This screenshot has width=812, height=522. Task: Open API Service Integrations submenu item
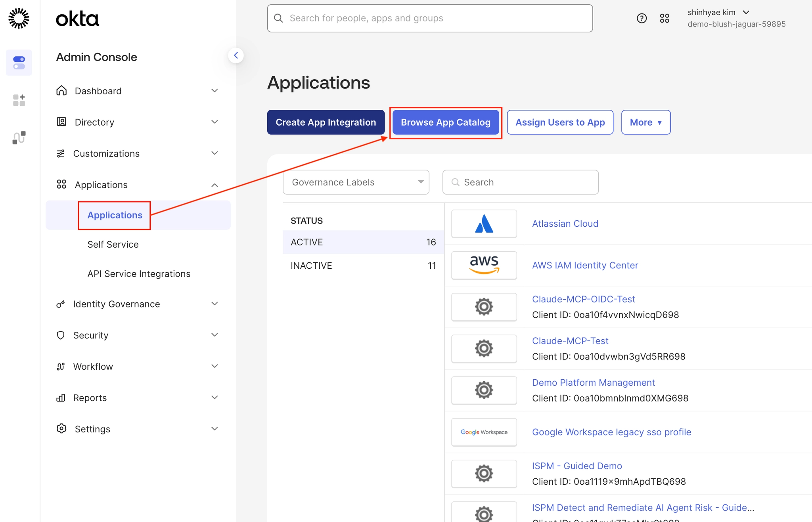[x=139, y=274]
